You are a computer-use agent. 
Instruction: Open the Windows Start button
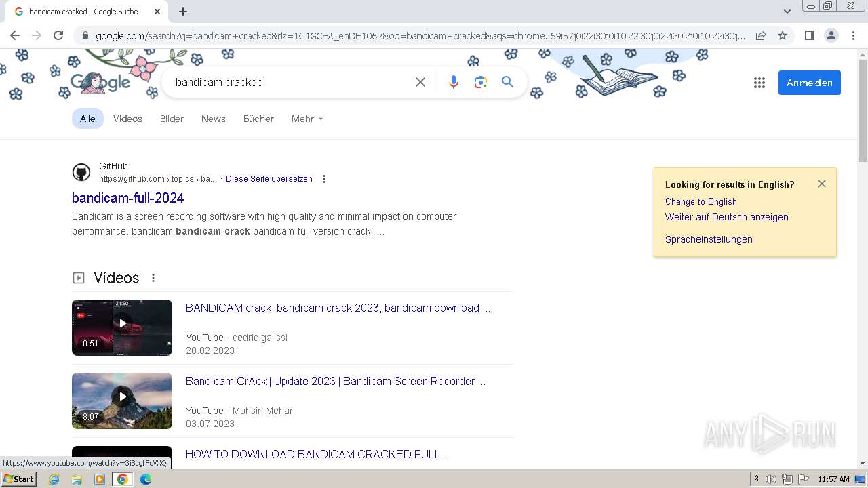tap(19, 479)
